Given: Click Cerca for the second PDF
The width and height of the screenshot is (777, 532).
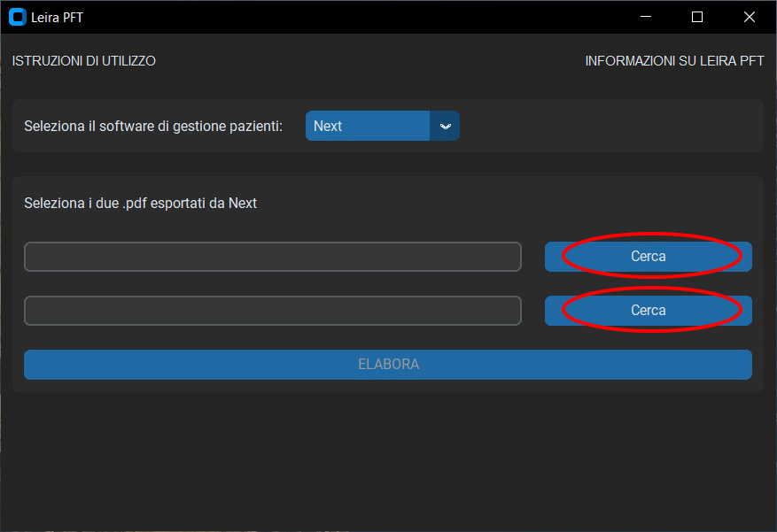Looking at the screenshot, I should point(649,311).
